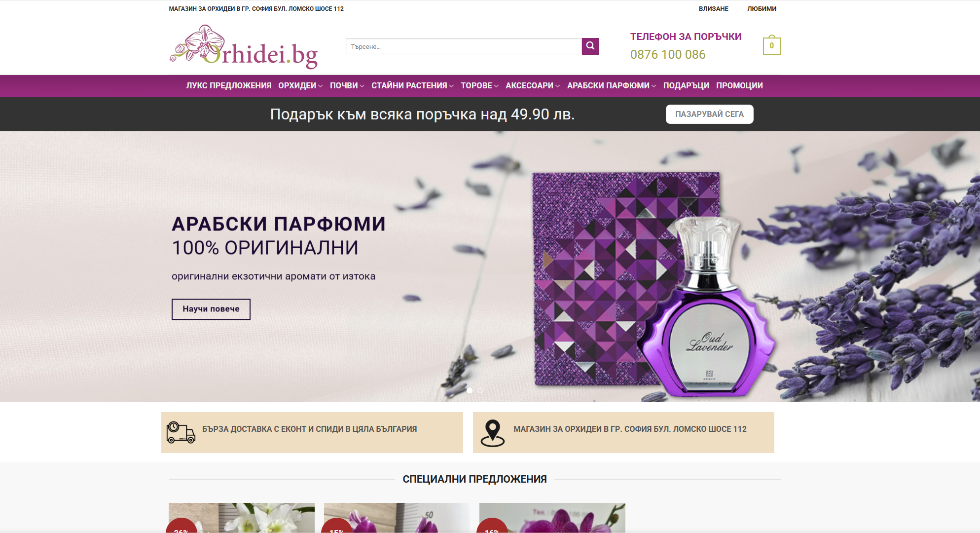This screenshot has height=533, width=980.
Task: Open the shopping cart icon
Action: (x=771, y=45)
